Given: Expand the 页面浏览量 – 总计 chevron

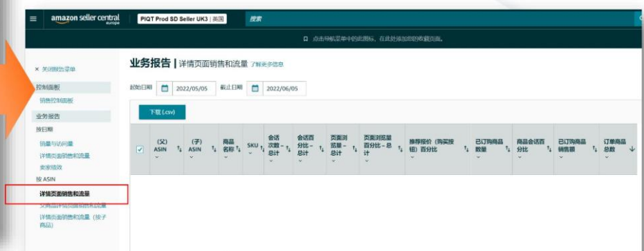Looking at the screenshot, I should pyautogui.click(x=333, y=161).
